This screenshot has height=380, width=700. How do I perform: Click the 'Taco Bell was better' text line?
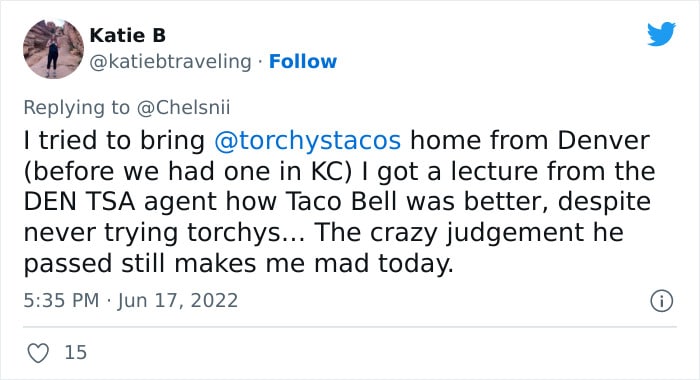[x=337, y=202]
